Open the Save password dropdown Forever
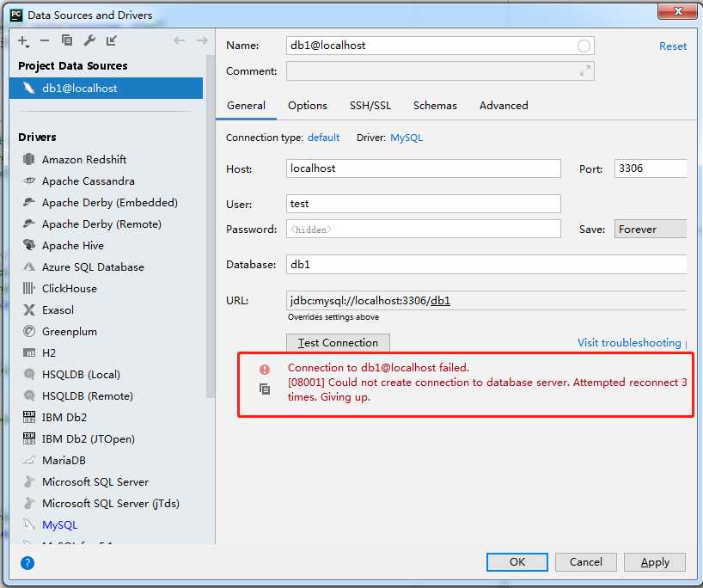Screen dimensions: 703x588 click(650, 230)
